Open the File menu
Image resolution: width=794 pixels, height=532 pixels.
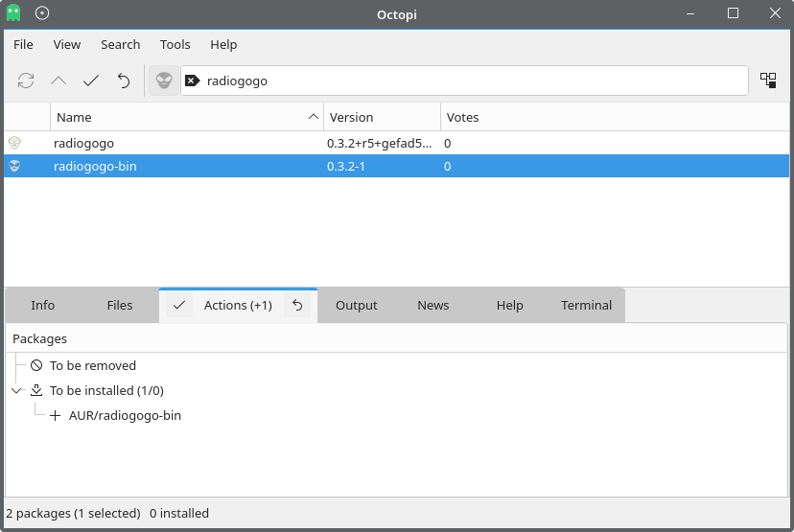point(23,44)
